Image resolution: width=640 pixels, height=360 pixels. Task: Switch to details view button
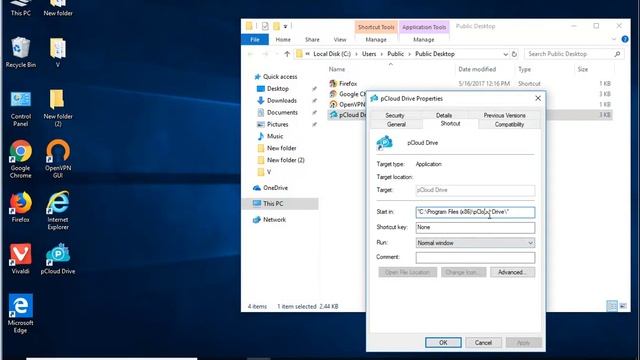point(612,306)
